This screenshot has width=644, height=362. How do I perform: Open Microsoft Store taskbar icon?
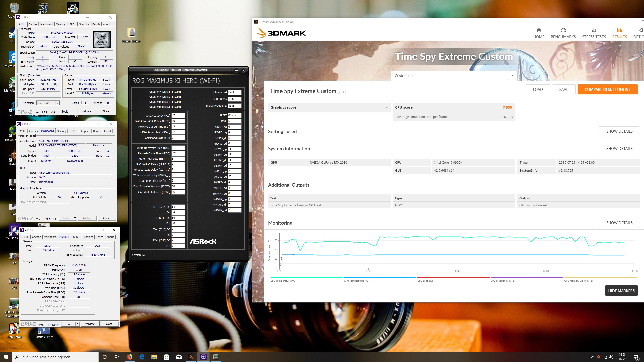[166, 357]
